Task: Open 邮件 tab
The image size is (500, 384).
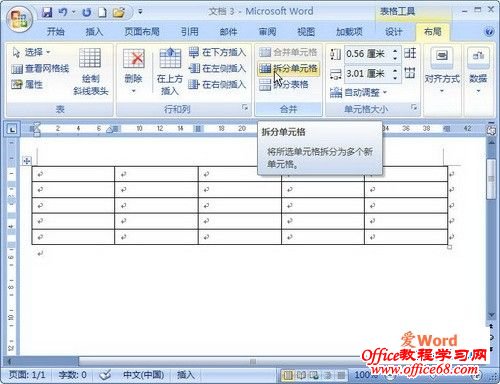Action: click(x=228, y=32)
